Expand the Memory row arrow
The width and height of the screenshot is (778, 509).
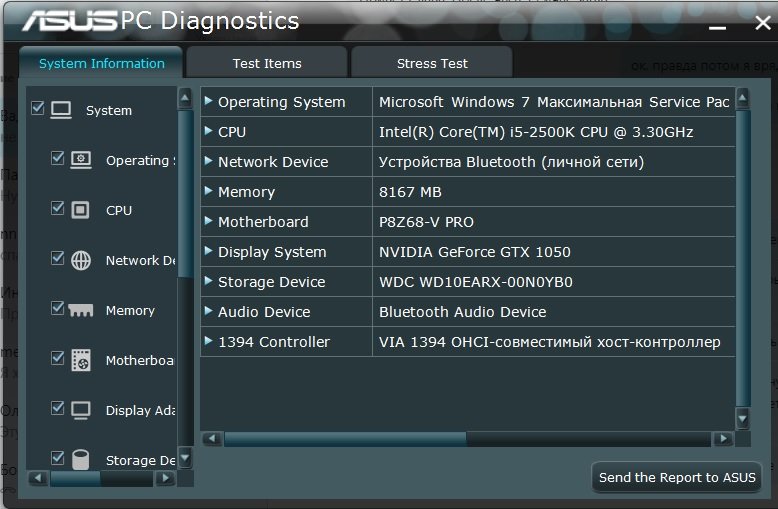[208, 191]
